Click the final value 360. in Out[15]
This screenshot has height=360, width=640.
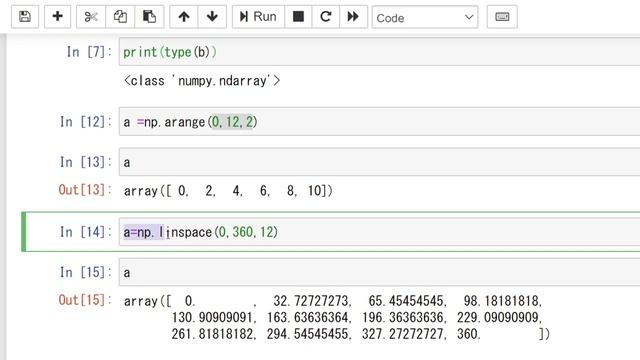tap(469, 334)
